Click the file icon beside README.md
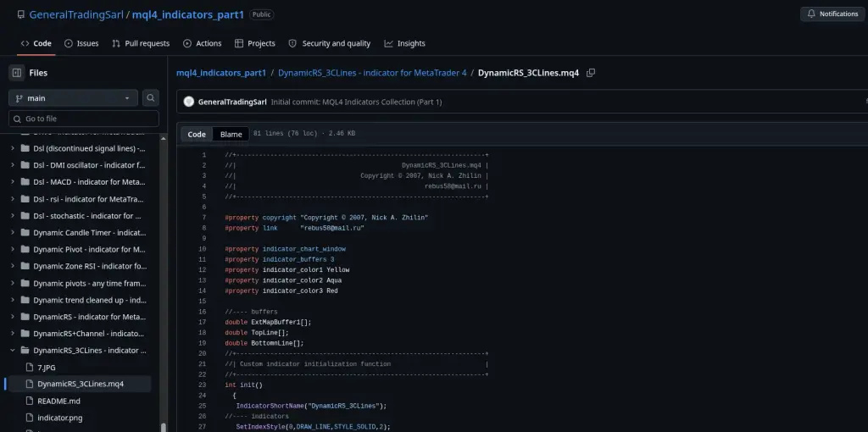Screen dimensions: 868x432 pyautogui.click(x=30, y=401)
